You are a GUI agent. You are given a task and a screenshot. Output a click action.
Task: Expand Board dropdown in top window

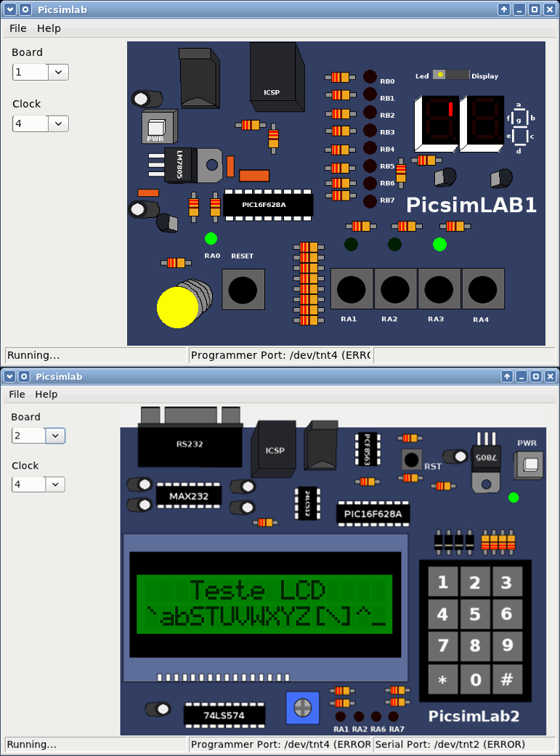pos(58,73)
